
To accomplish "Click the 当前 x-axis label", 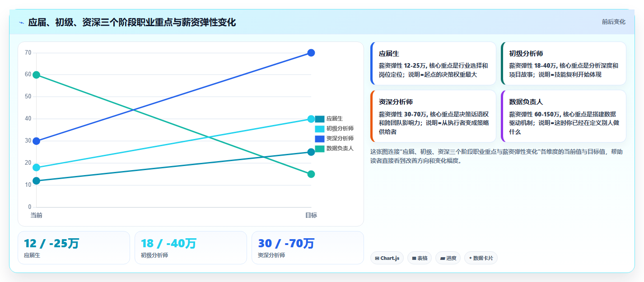I will [37, 216].
